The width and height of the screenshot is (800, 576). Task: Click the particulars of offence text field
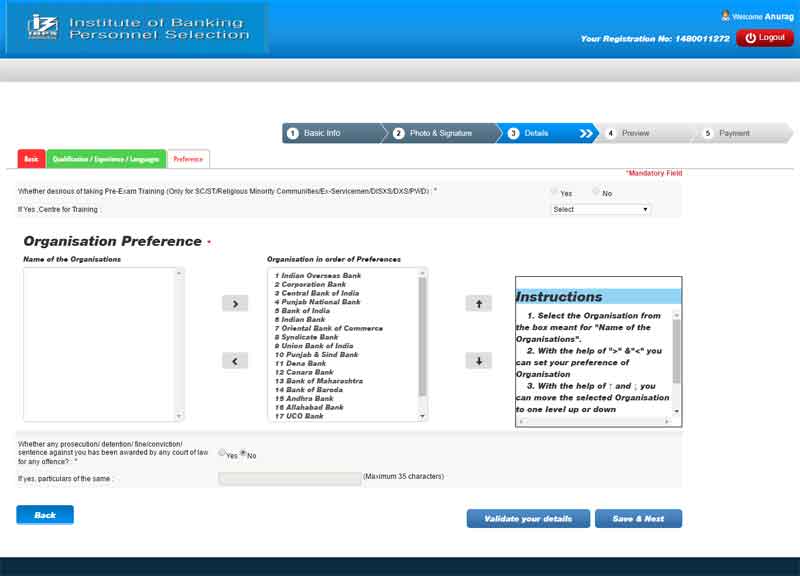(x=290, y=478)
